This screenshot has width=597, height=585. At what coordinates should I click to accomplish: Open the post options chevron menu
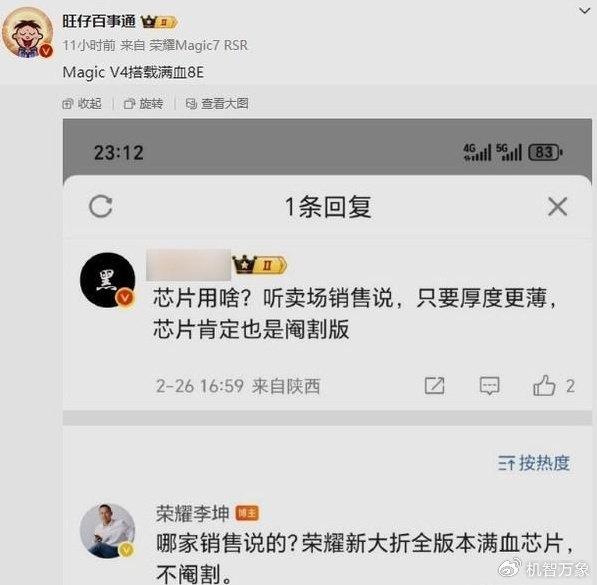pos(584,11)
